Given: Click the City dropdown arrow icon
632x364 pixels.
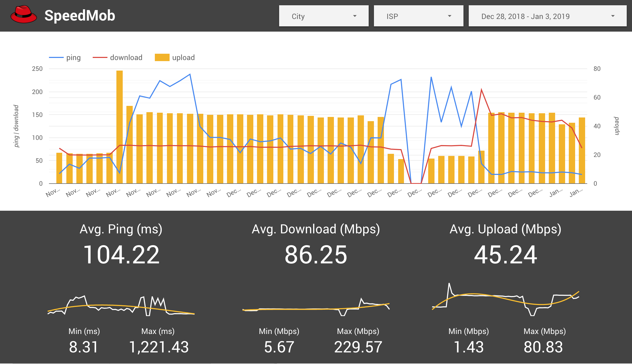Looking at the screenshot, I should point(355,16).
